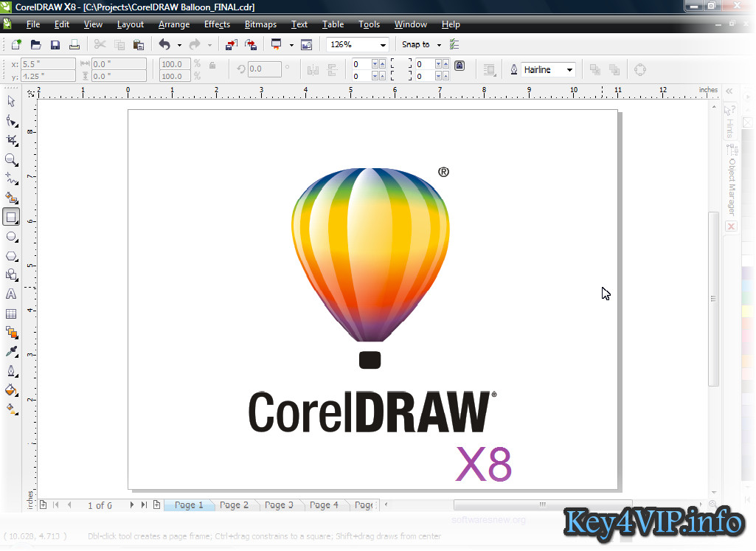This screenshot has width=756, height=551.
Task: Open the application launcher dropdown arrow
Action: (291, 45)
